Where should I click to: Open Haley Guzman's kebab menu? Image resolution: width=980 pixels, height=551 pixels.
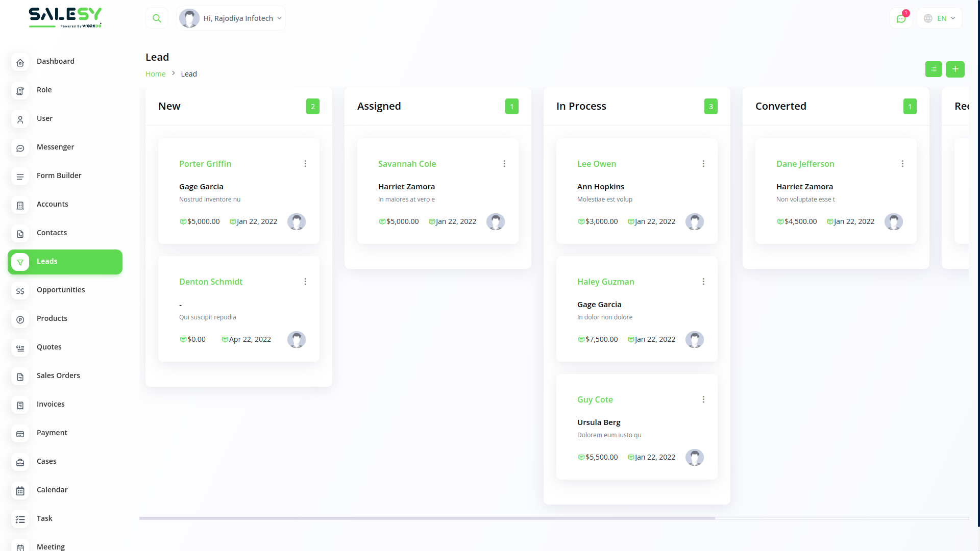tap(703, 282)
